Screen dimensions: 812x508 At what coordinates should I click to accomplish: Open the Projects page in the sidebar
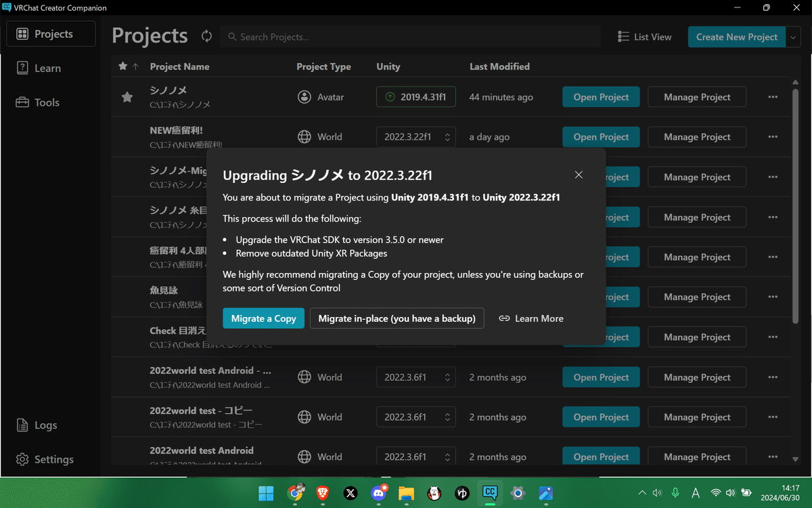tap(51, 34)
